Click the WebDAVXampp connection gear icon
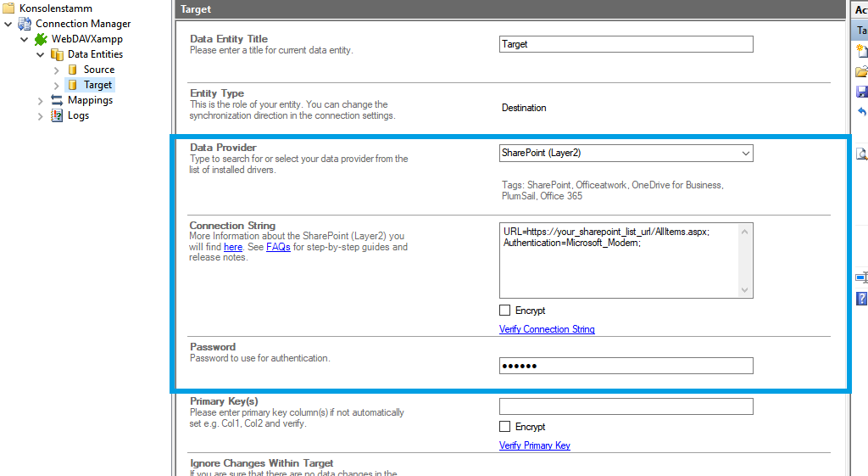This screenshot has width=868, height=476. coord(41,39)
